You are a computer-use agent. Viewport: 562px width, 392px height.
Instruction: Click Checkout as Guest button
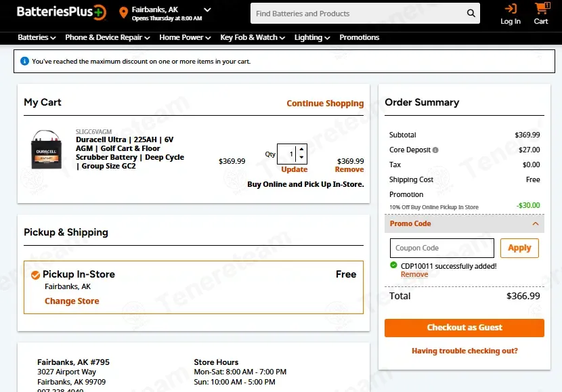pos(464,328)
